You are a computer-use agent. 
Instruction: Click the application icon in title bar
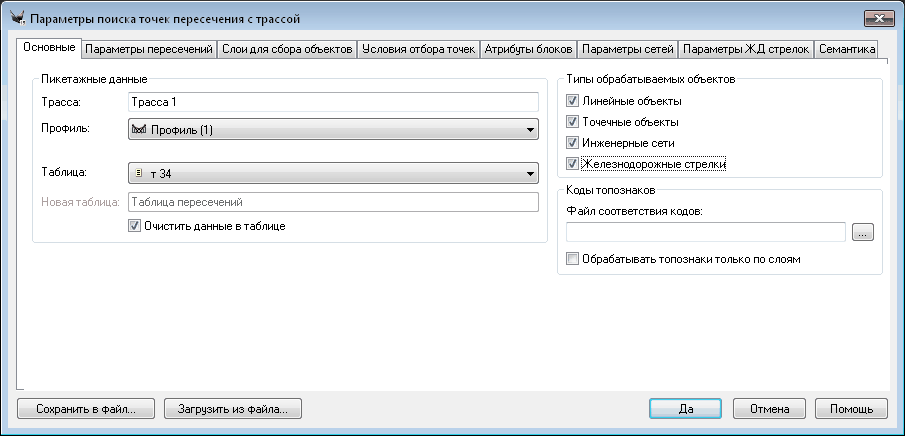(17, 19)
